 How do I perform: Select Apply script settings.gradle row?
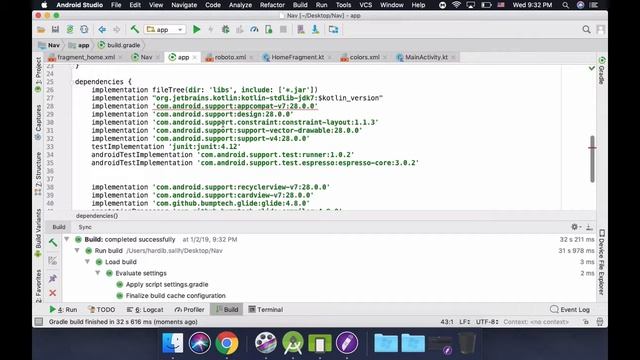[167, 284]
